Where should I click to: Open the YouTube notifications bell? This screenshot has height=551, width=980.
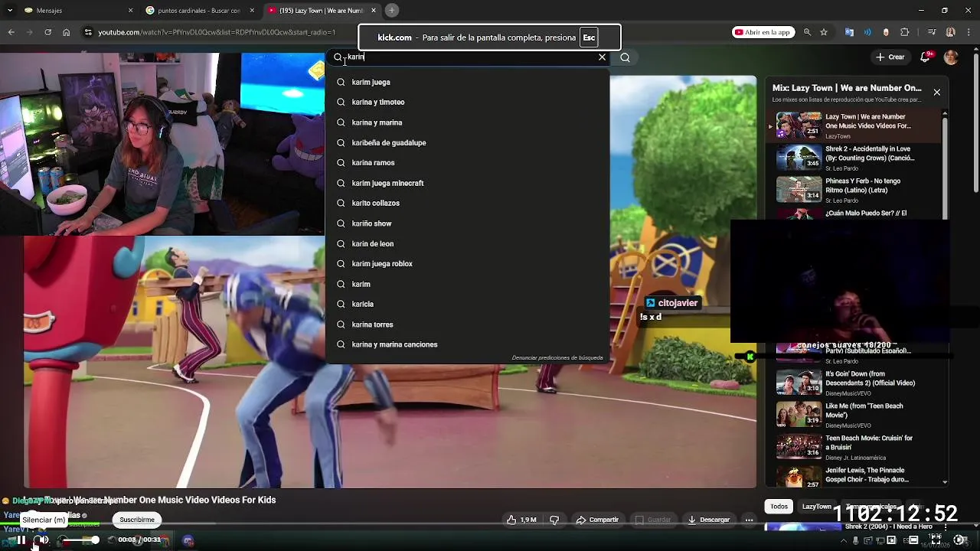(926, 57)
